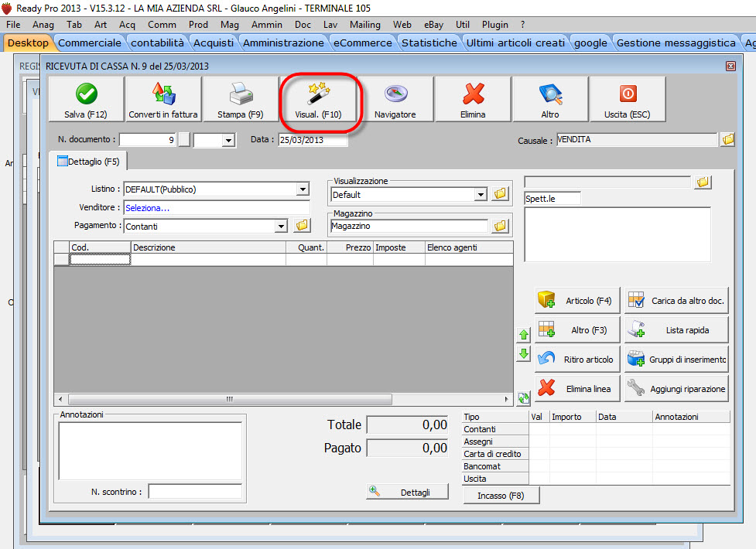Screen dimensions: 756x549
Task: Click Carica da altro doc.
Action: pyautogui.click(x=676, y=300)
